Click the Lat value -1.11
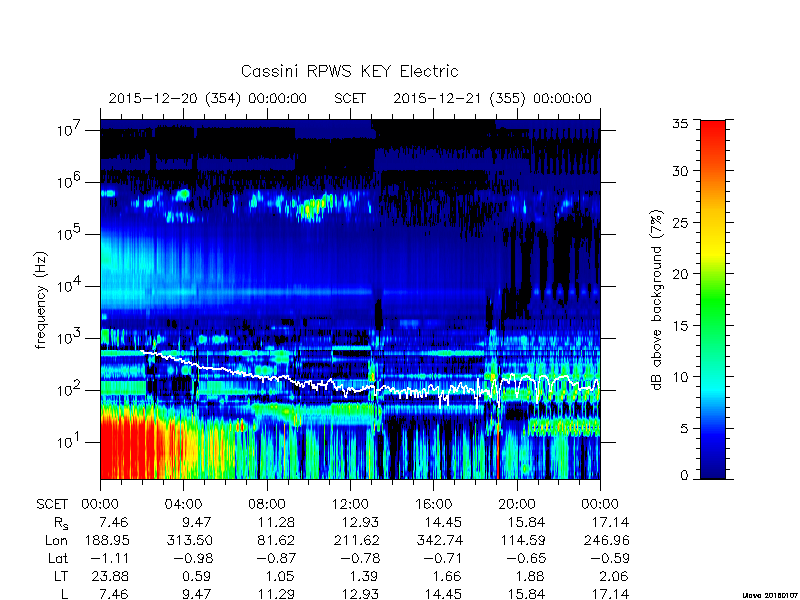 (109, 559)
